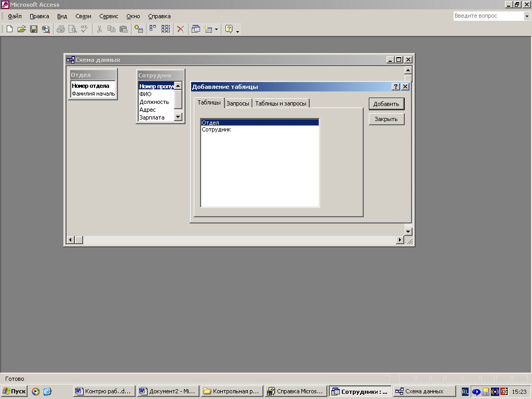The image size is (532, 399).
Task: Save the relationships layout via floppy icon
Action: (x=34, y=29)
